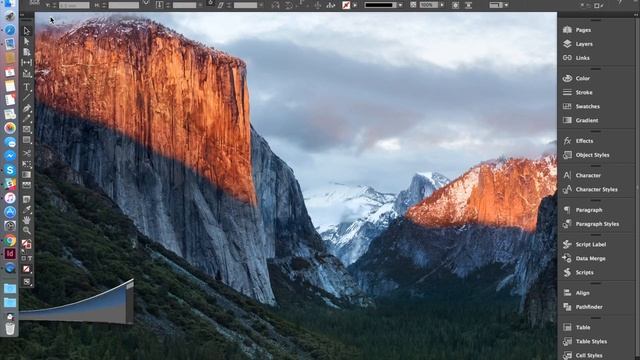
Task: Select the Gap tool
Action: tap(27, 62)
